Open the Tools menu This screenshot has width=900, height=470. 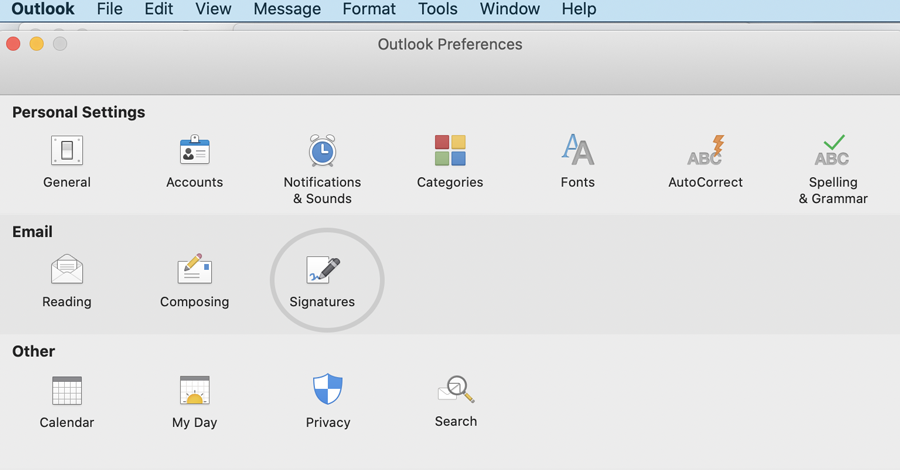point(437,9)
